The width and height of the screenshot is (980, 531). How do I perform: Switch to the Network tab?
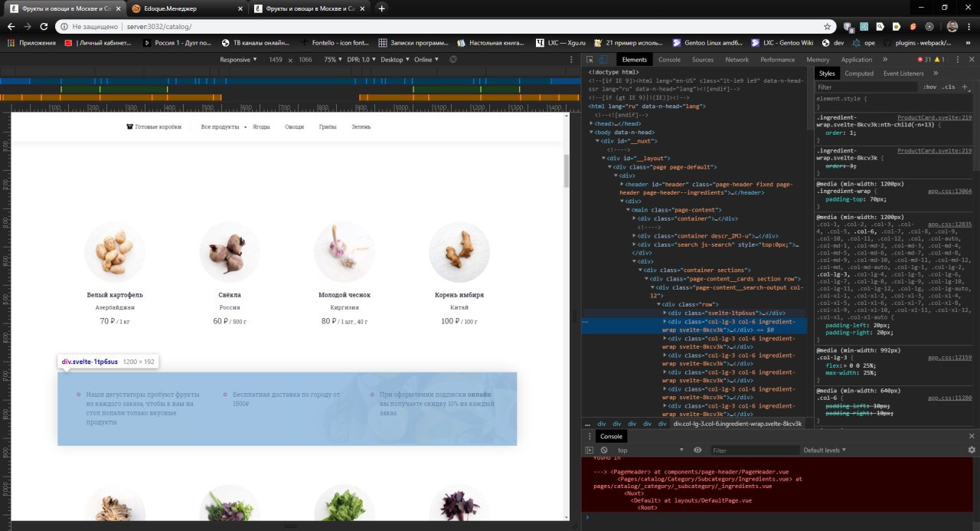coord(737,60)
